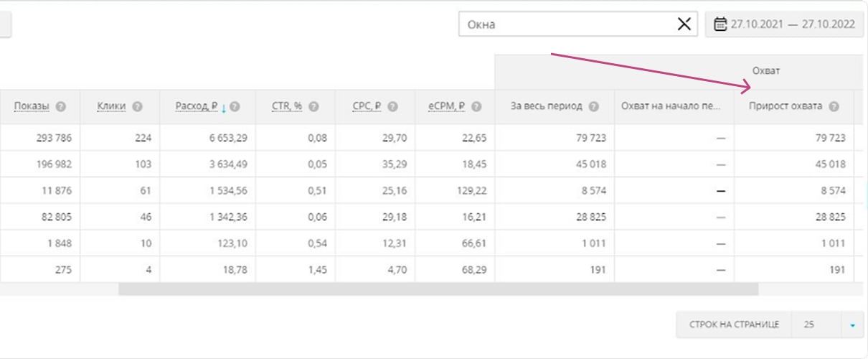Screen dimensions: 868x359
Task: Click the help icon next to Показы
Action: [61, 107]
